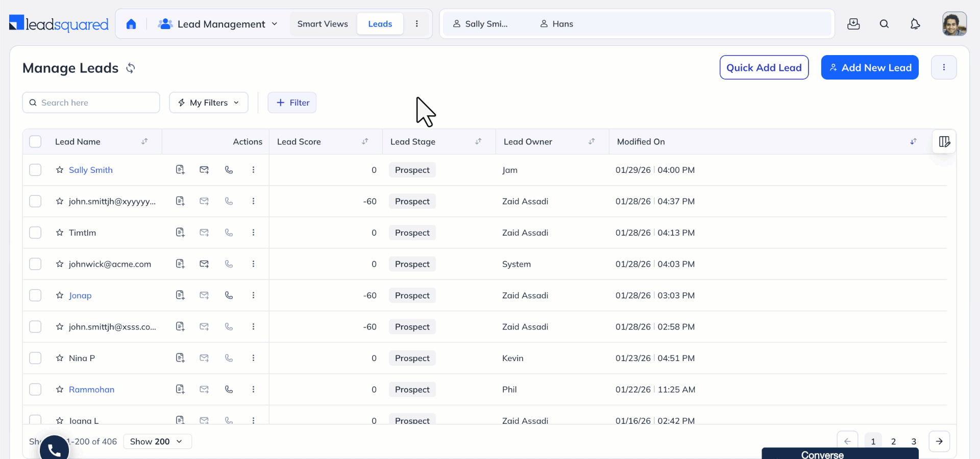Star the Jonap lead as favorite

(60, 295)
